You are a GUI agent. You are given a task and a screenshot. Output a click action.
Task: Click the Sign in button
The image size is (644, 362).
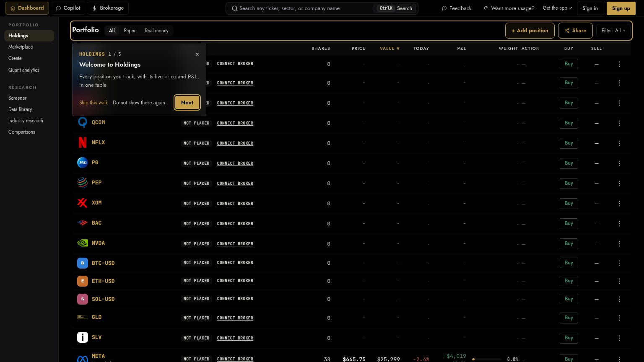(x=590, y=8)
